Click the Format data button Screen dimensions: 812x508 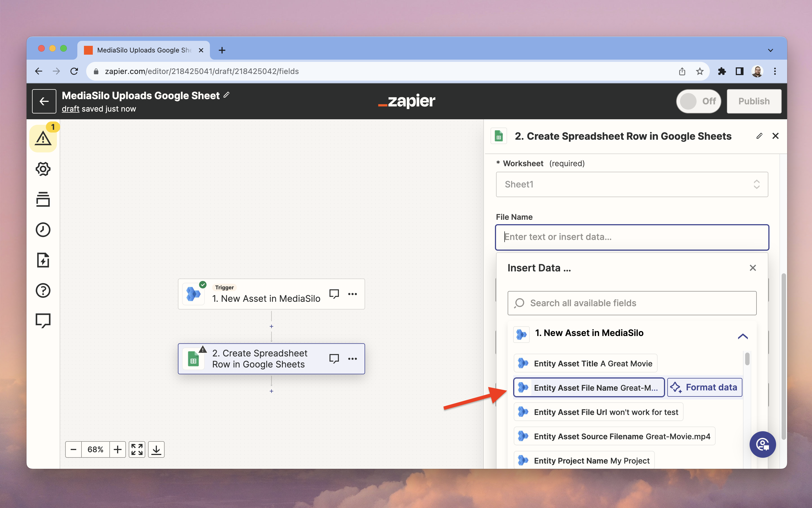(705, 387)
